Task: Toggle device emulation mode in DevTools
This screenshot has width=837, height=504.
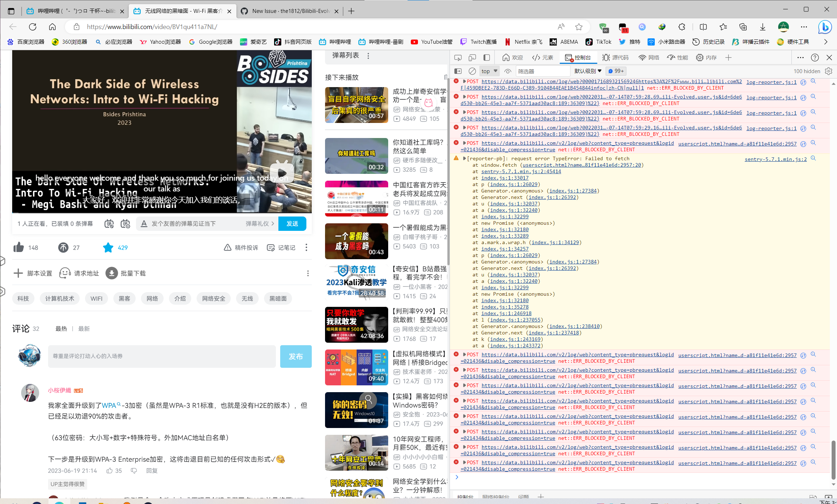Action: 472,57
